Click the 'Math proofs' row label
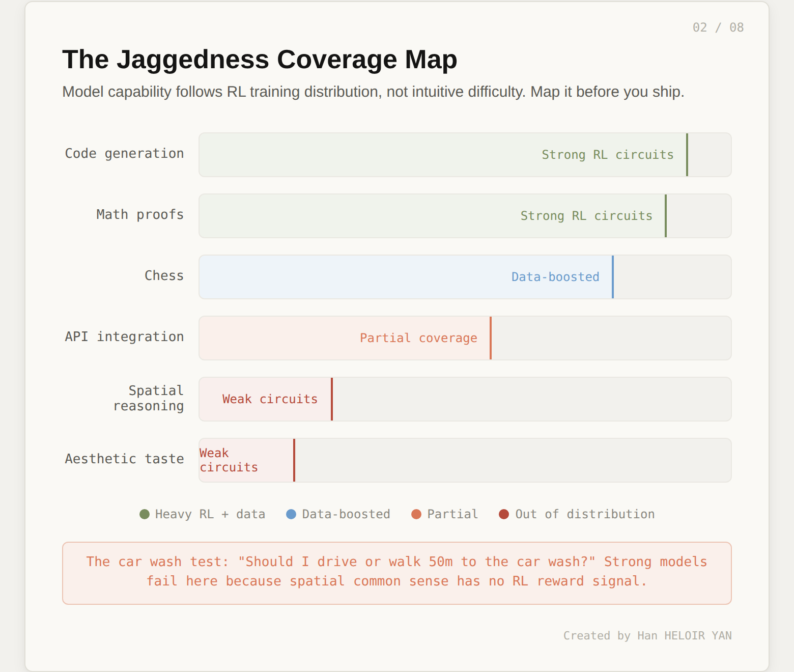 click(140, 214)
